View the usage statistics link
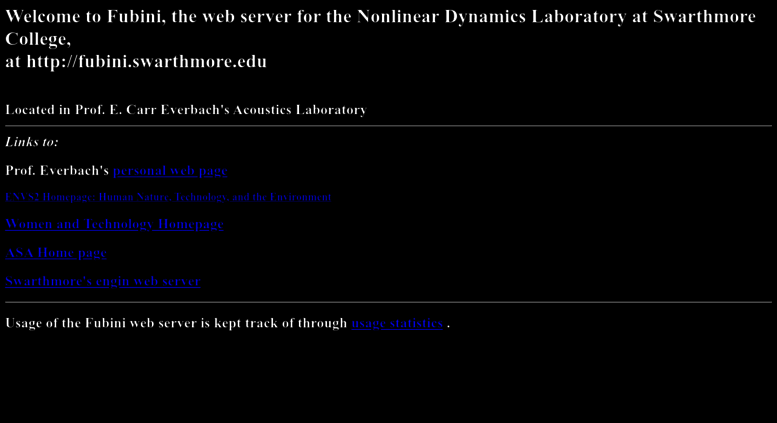 pos(397,323)
